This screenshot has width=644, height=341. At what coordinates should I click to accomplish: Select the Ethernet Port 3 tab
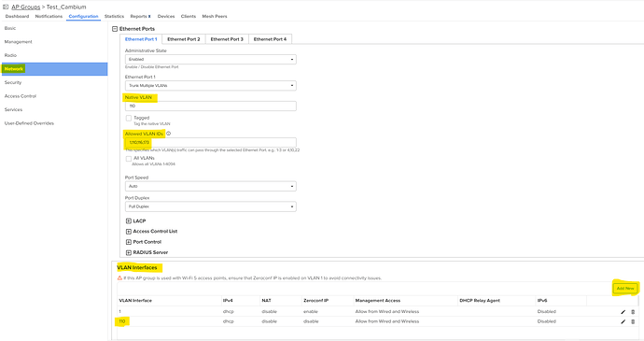pos(227,39)
